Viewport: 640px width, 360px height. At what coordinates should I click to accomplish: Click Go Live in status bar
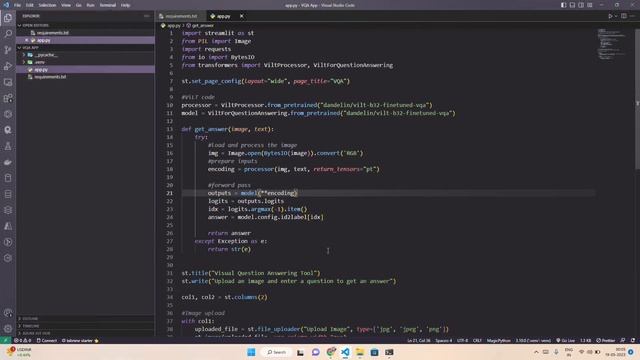point(565,340)
